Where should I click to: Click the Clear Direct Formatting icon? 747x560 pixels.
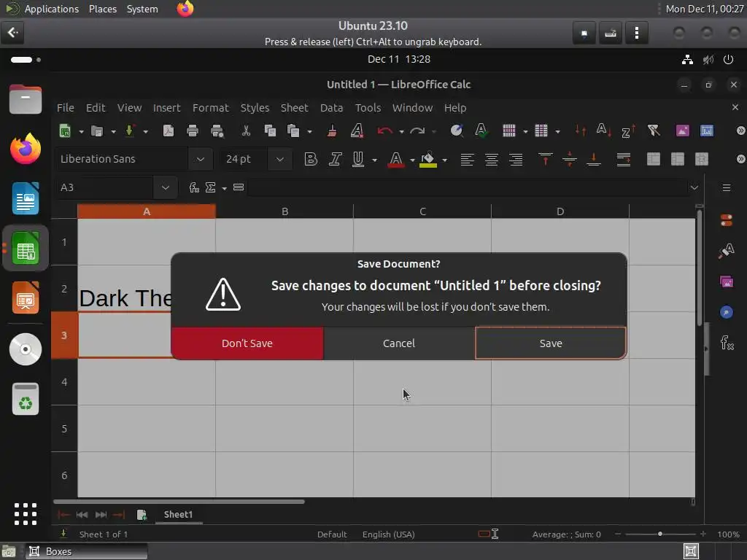point(357,131)
